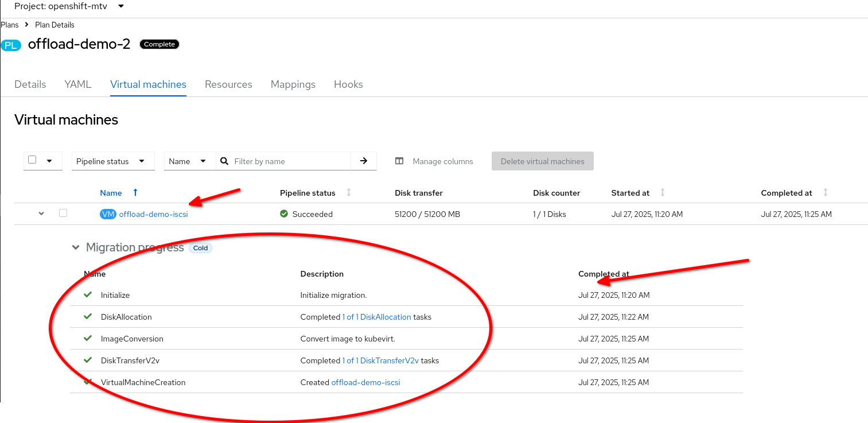Open the bulk select dropdown arrow
The height and width of the screenshot is (423, 868).
click(x=49, y=161)
